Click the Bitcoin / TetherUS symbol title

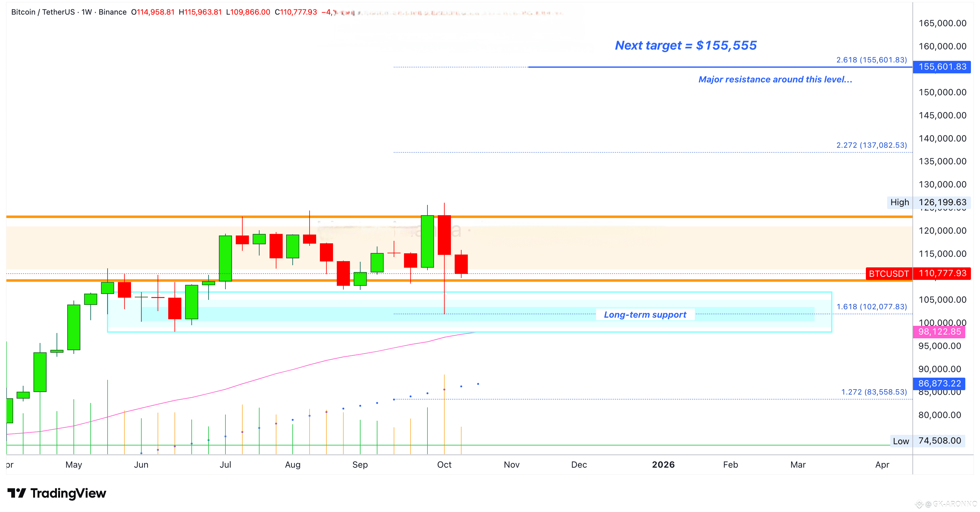pos(43,12)
